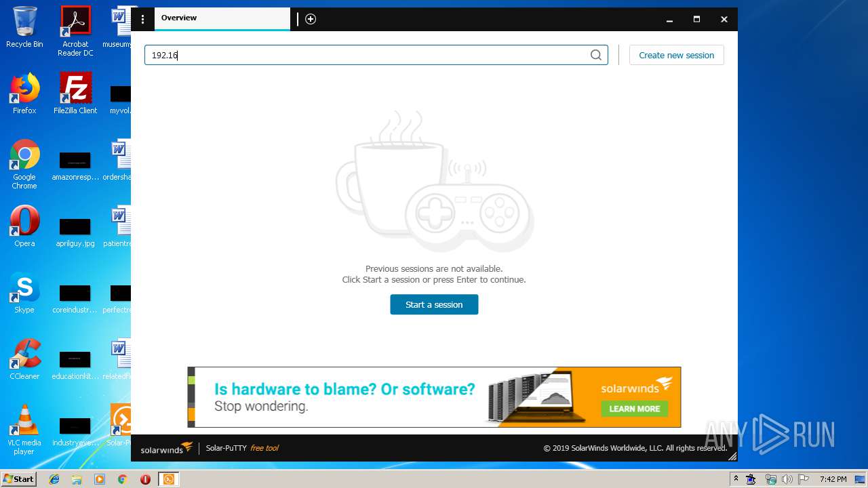Maximize the Solar-PuTTY window

tap(696, 20)
